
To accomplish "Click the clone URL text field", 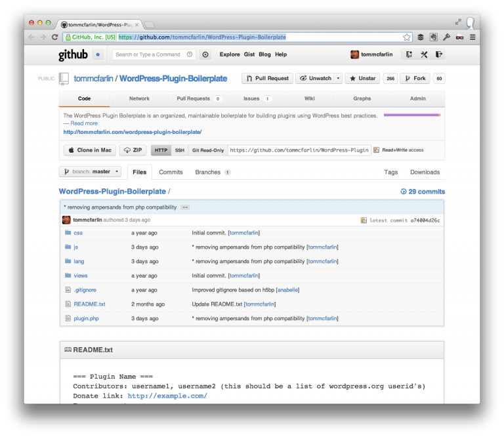I will (x=299, y=150).
